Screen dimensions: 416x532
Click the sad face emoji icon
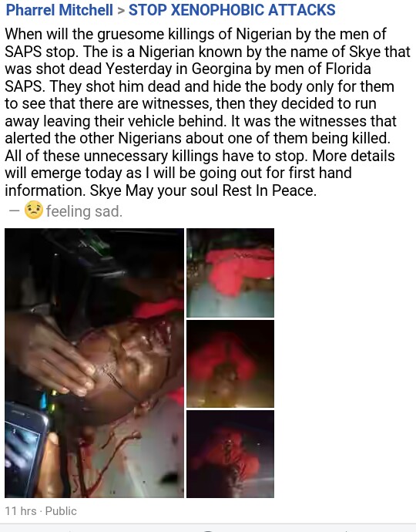tap(34, 210)
